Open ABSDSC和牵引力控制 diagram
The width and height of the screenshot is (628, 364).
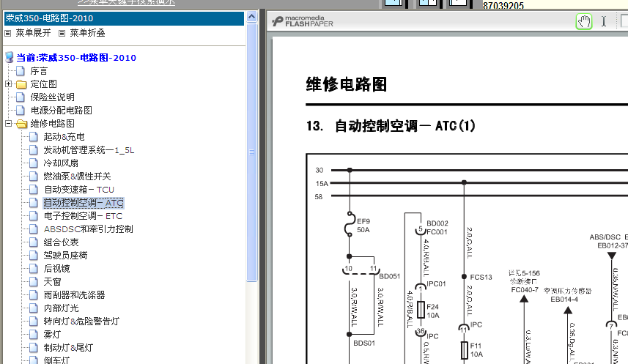coord(88,229)
